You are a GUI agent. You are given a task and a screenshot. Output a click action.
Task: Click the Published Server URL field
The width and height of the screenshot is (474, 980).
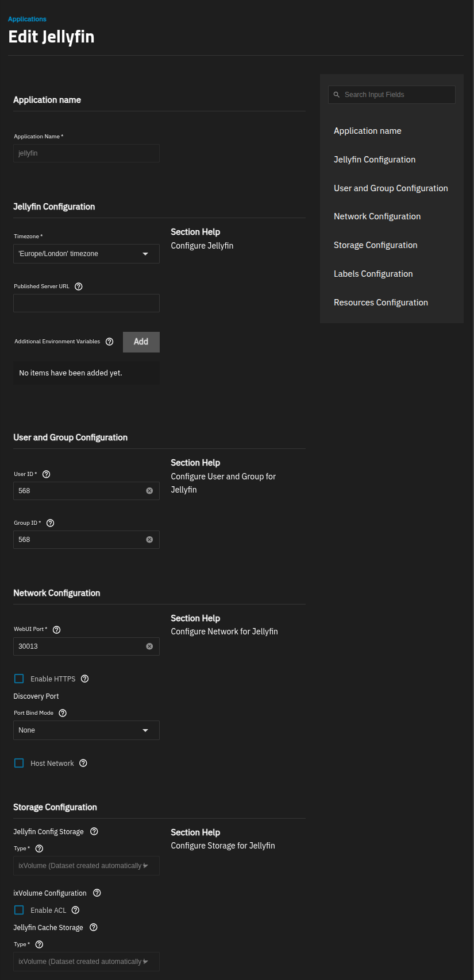pos(86,303)
